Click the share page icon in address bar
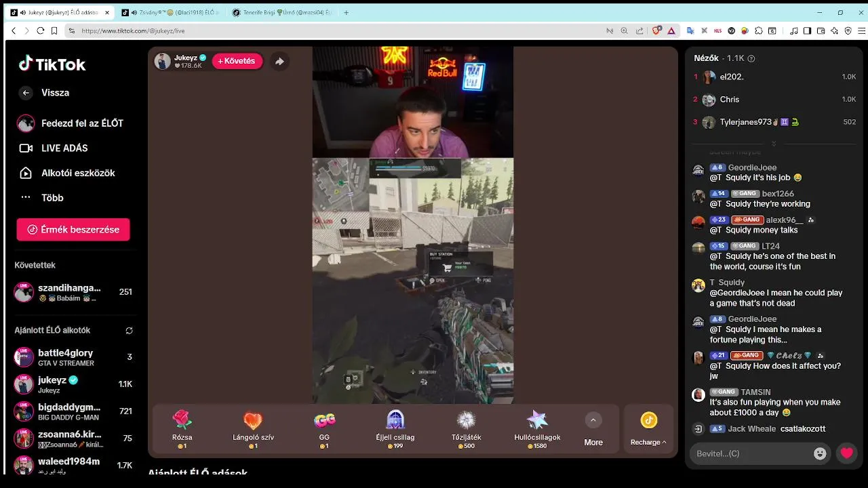Viewport: 868px width, 488px height. pyautogui.click(x=639, y=30)
